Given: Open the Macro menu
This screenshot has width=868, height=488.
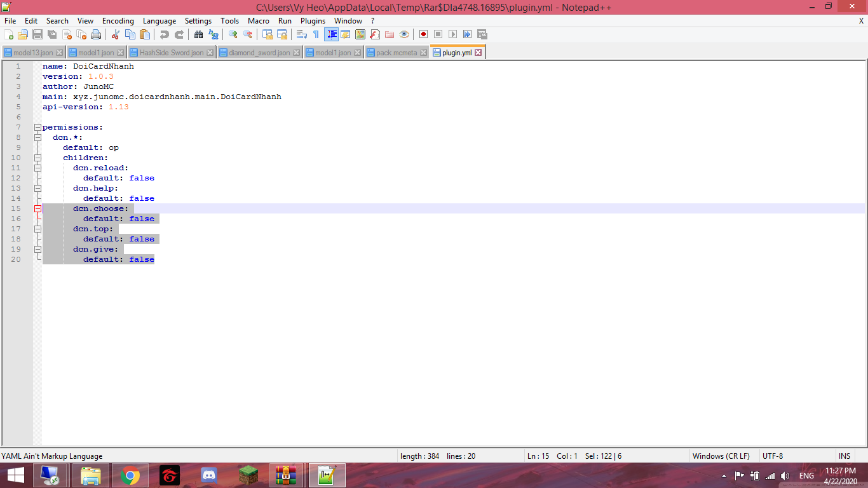Looking at the screenshot, I should pos(259,21).
